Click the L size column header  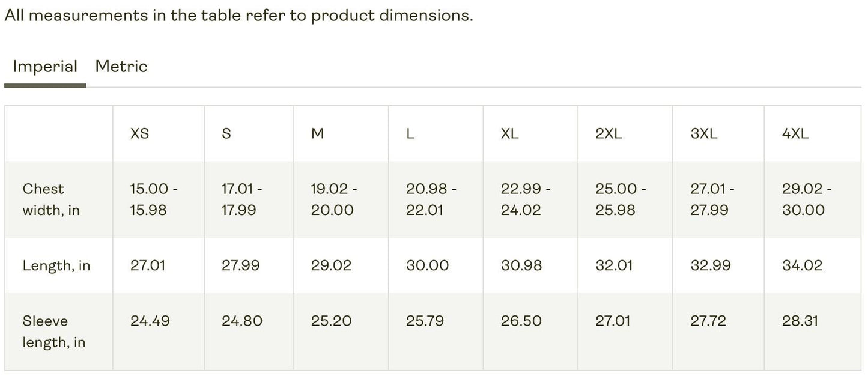[410, 133]
